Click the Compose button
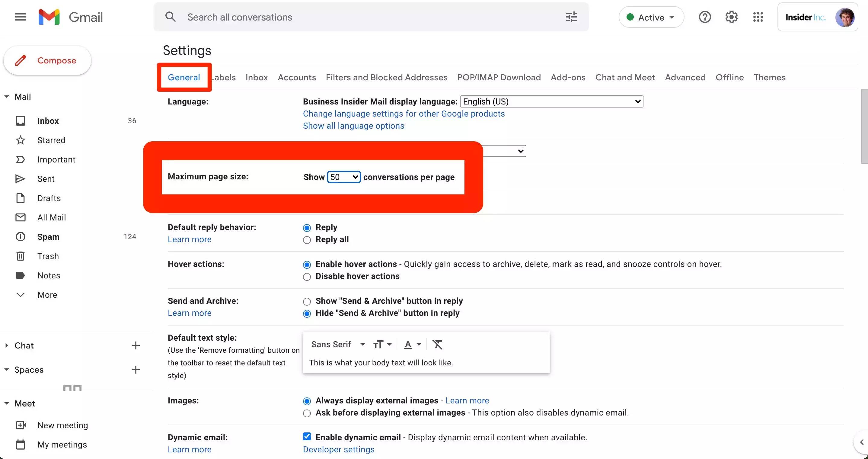 click(47, 60)
